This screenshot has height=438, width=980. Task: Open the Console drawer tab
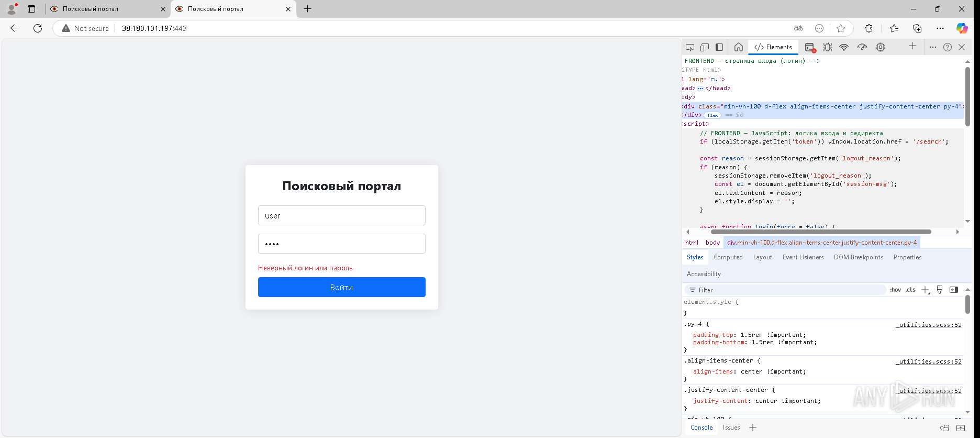coord(701,428)
